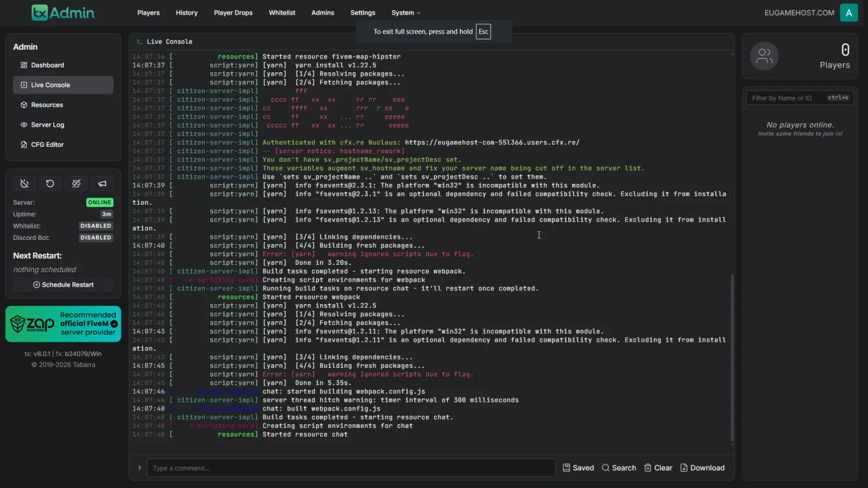Open the Players page

pyautogui.click(x=149, y=13)
